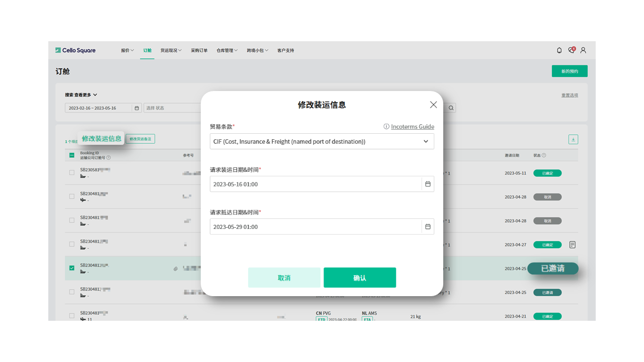Image resolution: width=644 pixels, height=362 pixels.
Task: Go to 客户支持 in navigation
Action: coord(285,50)
